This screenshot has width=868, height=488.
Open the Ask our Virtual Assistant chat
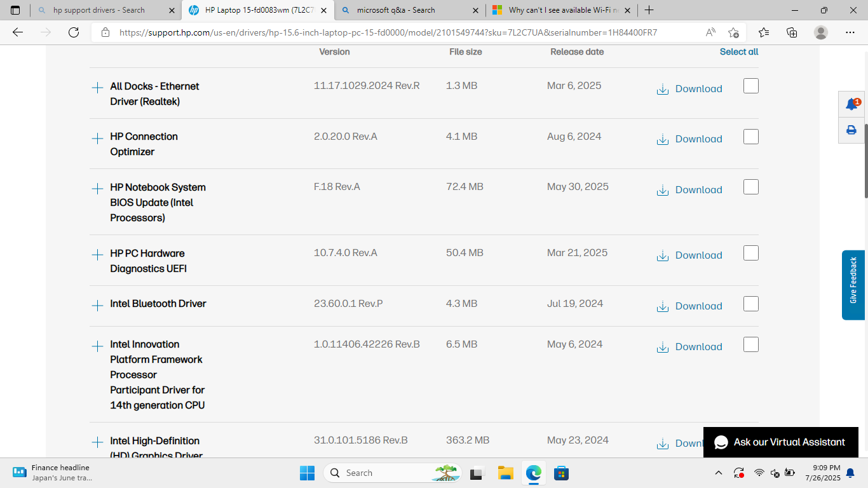pyautogui.click(x=780, y=442)
